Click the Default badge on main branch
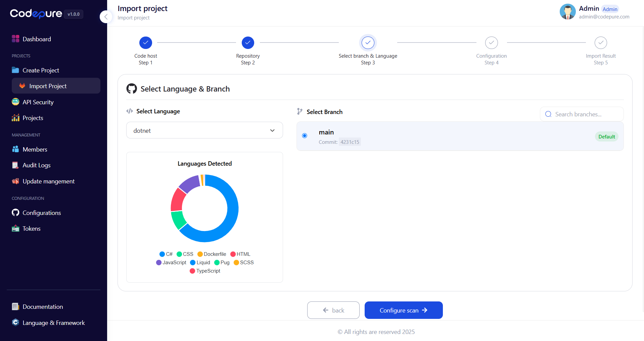 [606, 136]
